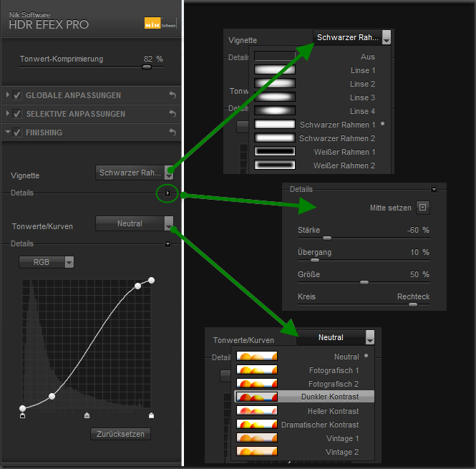
Task: Choose the Linse 3 vignette
Action: click(x=320, y=97)
